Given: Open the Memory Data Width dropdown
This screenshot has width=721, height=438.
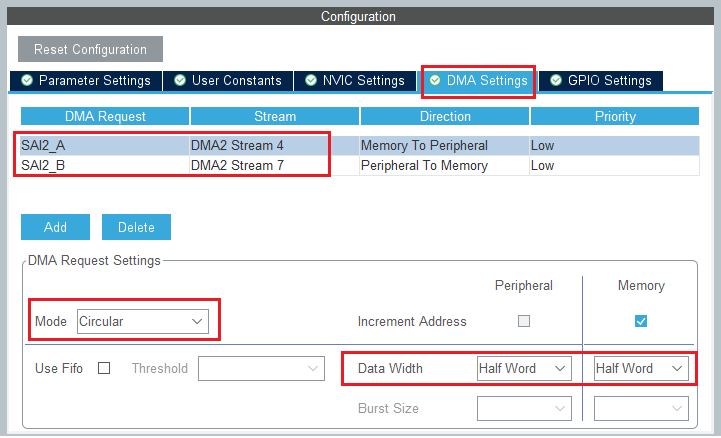Looking at the screenshot, I should [x=640, y=368].
